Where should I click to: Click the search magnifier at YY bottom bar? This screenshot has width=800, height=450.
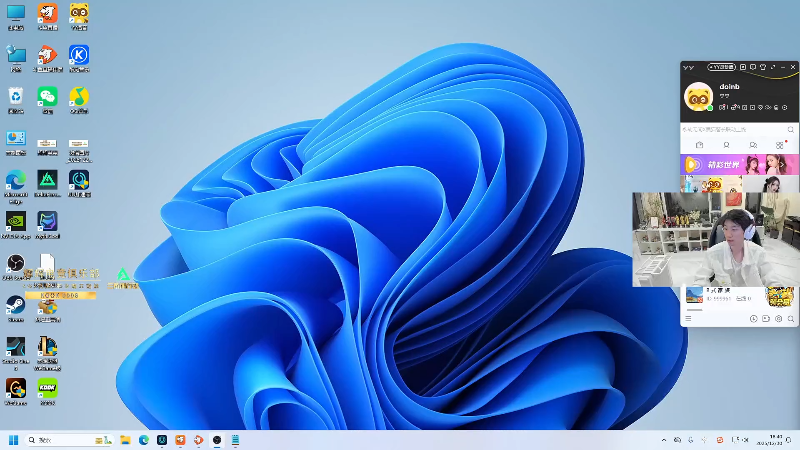pyautogui.click(x=791, y=318)
